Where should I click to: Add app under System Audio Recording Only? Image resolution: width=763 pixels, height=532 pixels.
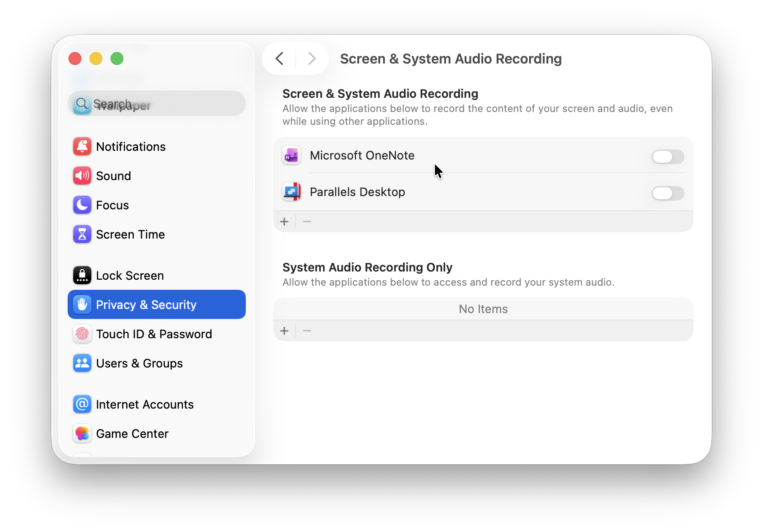point(284,330)
